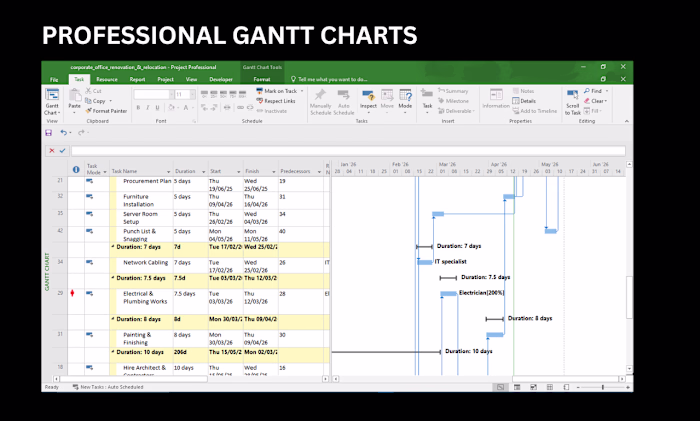Set task to Auto Schedule
Viewport: 700px width, 421px height.
click(344, 102)
